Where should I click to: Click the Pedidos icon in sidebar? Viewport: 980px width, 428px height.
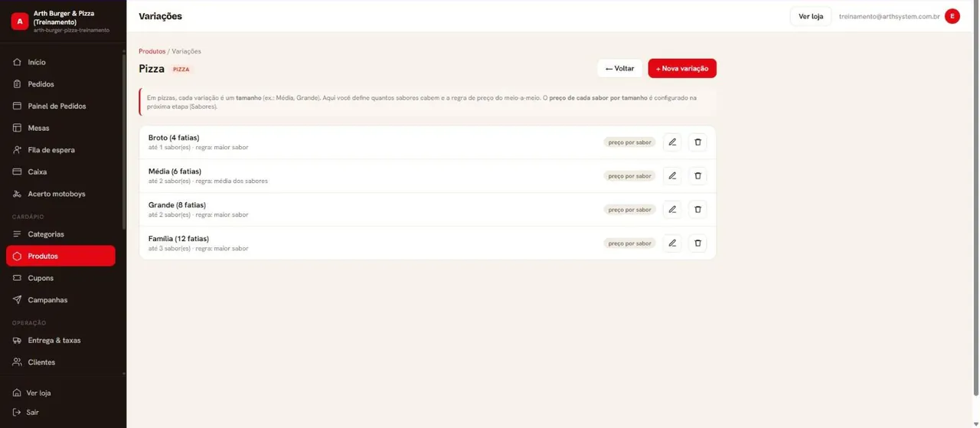coord(17,84)
